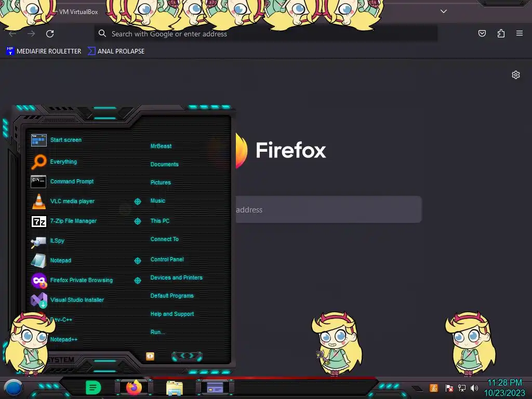Open Documents from start menu
The height and width of the screenshot is (399, 532).
click(165, 164)
